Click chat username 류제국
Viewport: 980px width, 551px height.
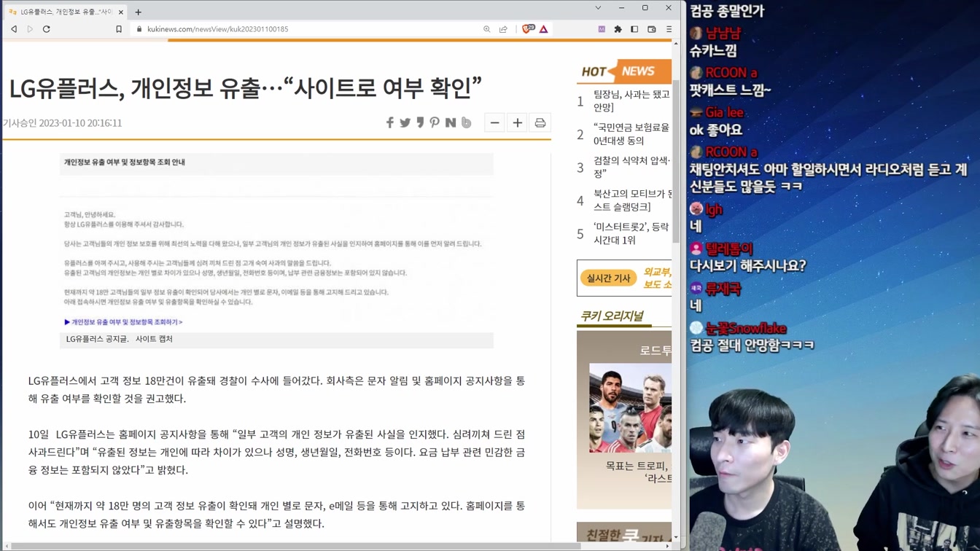(723, 289)
